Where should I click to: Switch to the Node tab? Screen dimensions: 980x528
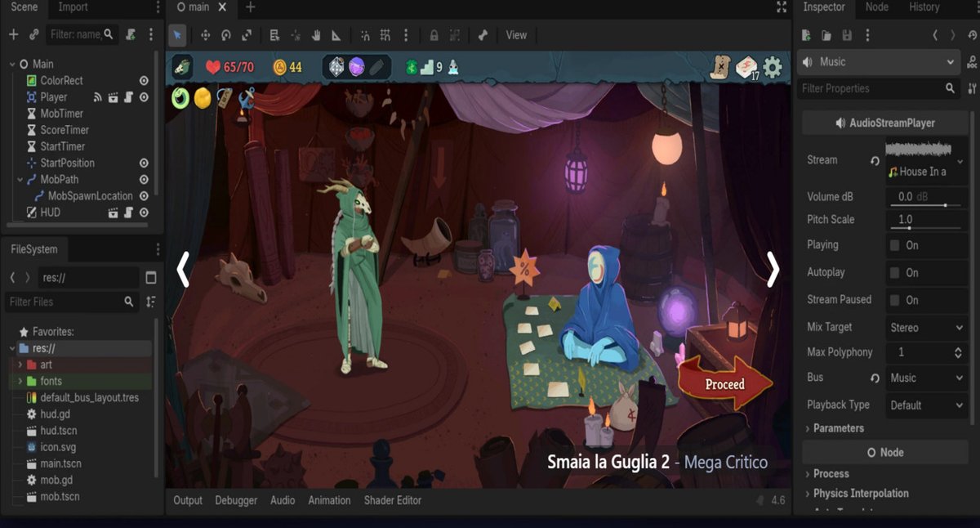pos(877,7)
